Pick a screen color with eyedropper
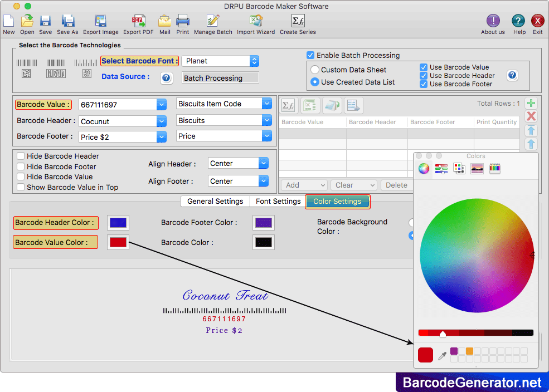549x392 pixels. click(x=442, y=356)
